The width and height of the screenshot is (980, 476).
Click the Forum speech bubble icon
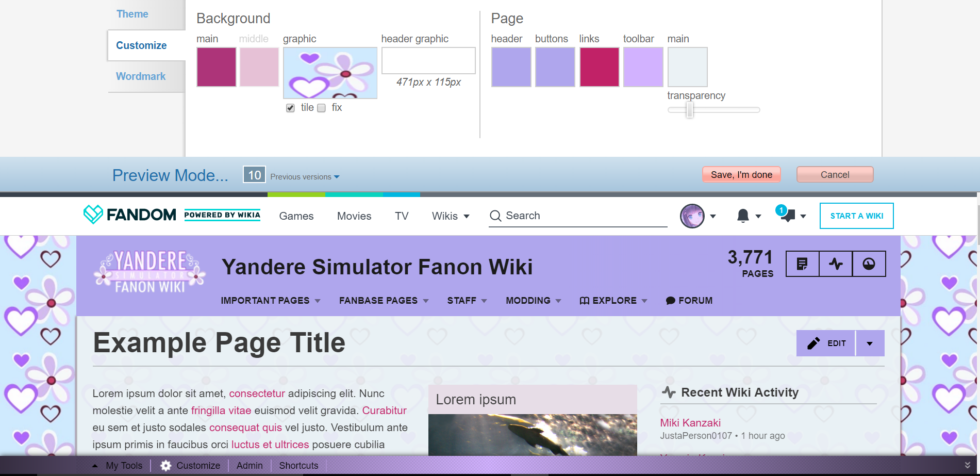pos(670,301)
